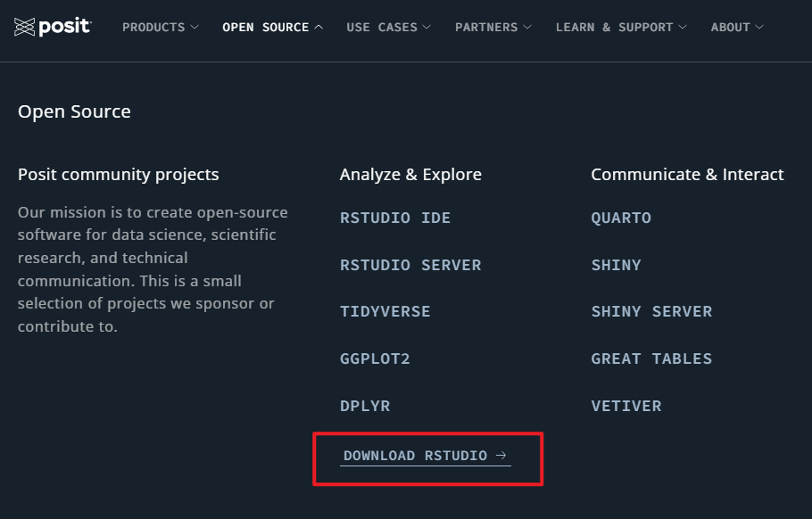The height and width of the screenshot is (519, 812).
Task: Expand the Products dropdown menu
Action: coord(160,28)
